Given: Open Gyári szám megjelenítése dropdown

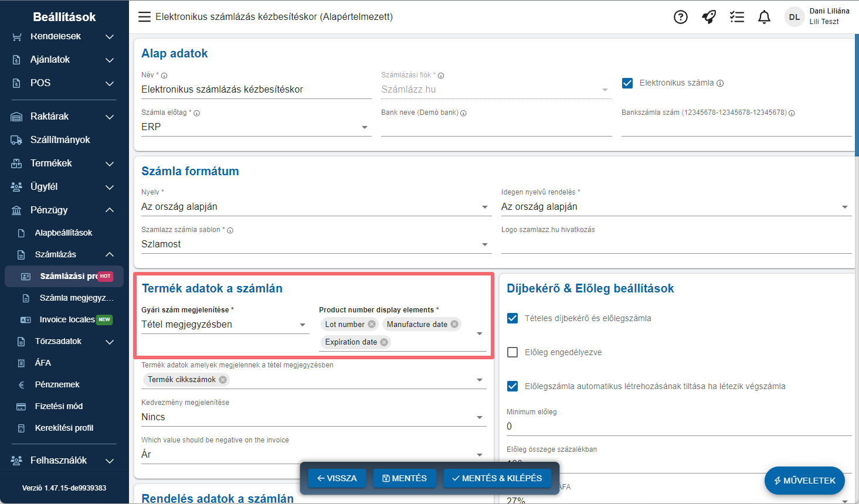Looking at the screenshot, I should click(x=225, y=325).
